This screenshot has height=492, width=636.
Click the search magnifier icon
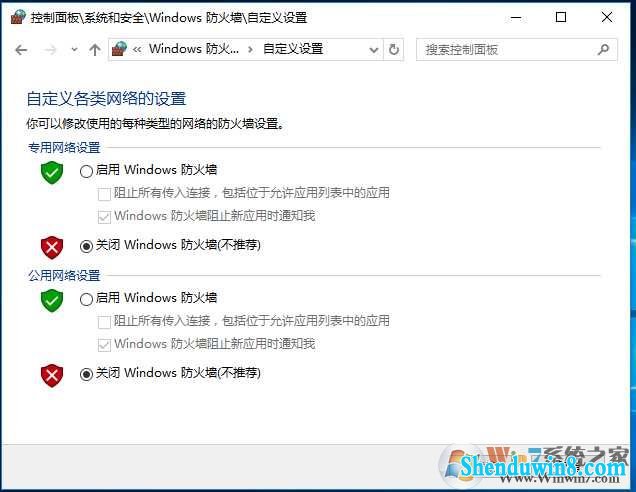tap(604, 49)
